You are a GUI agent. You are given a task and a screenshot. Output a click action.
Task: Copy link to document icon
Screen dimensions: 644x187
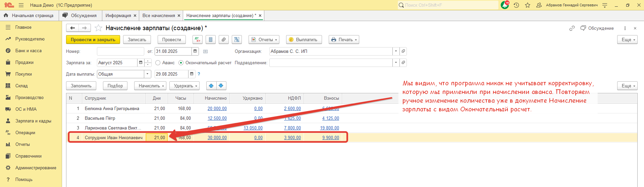pos(572,28)
